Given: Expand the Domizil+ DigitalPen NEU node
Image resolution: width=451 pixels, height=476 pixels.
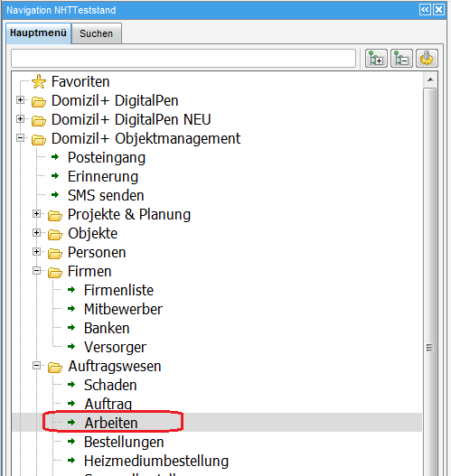Looking at the screenshot, I should coord(21,118).
